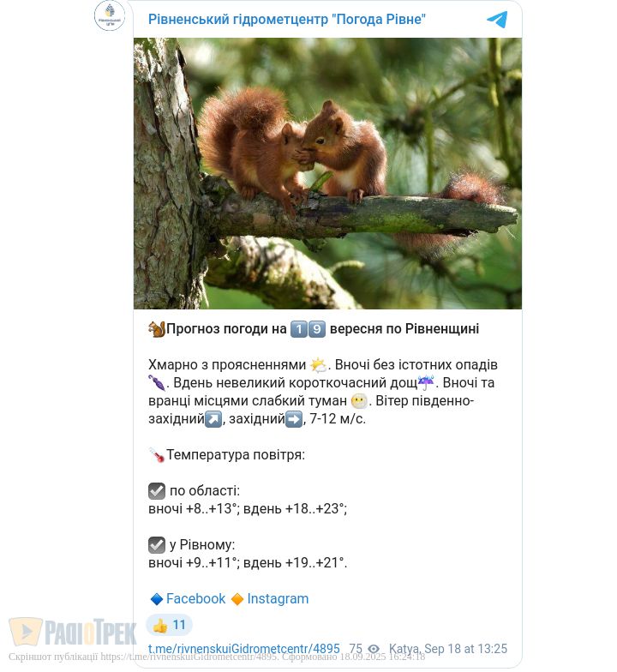Click the thermometer emoji
The image size is (617, 672).
(x=157, y=455)
